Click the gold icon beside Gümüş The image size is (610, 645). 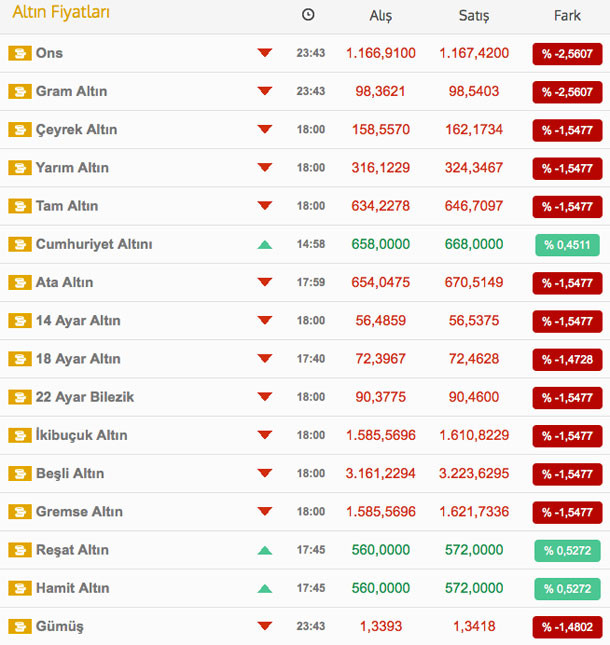20,626
